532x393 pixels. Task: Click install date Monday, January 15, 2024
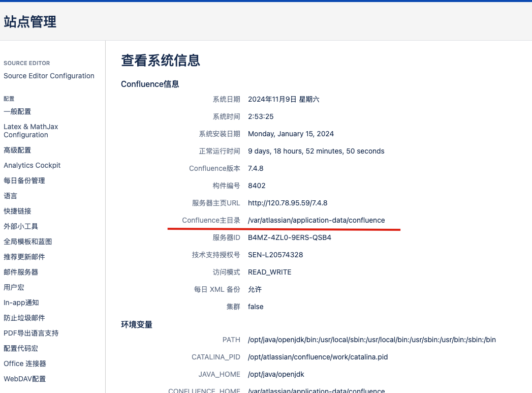[x=291, y=134]
